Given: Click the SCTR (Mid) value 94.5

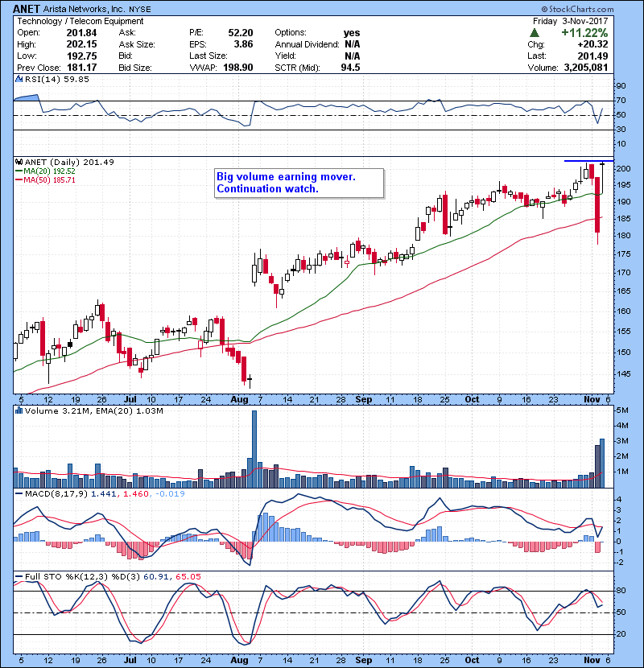Looking at the screenshot, I should tap(350, 68).
